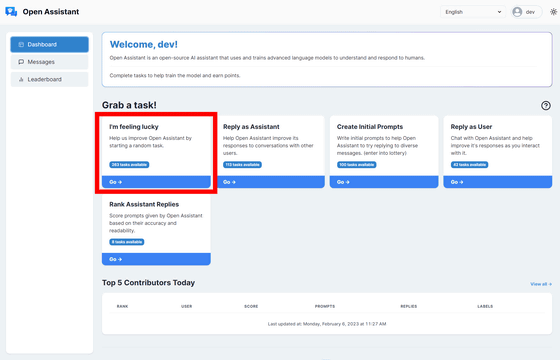Toggle the light/dark theme sun icon

(x=553, y=12)
